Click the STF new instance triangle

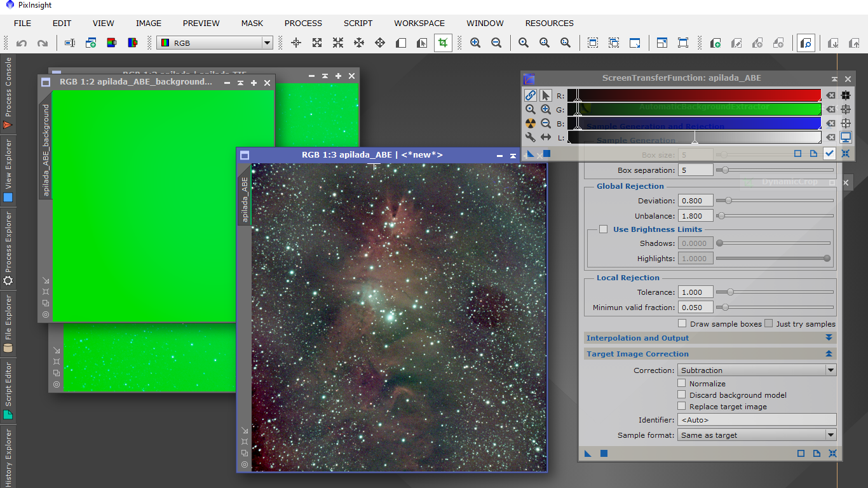click(531, 153)
